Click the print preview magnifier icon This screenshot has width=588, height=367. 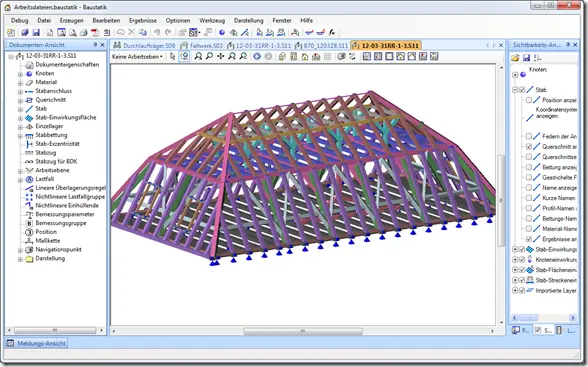coord(73,33)
